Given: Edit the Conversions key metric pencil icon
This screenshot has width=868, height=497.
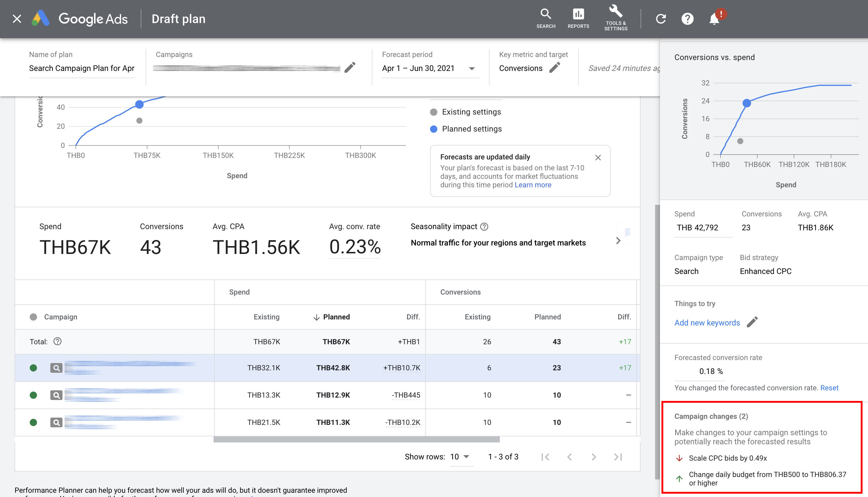Looking at the screenshot, I should 555,68.
